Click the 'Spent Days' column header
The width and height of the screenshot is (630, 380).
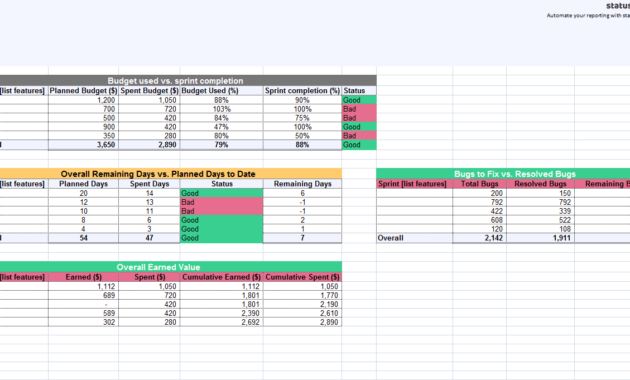149,184
